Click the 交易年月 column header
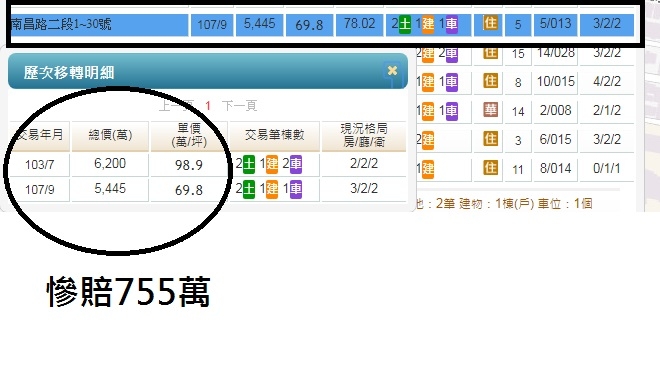This screenshot has height=382, width=660. [40, 135]
